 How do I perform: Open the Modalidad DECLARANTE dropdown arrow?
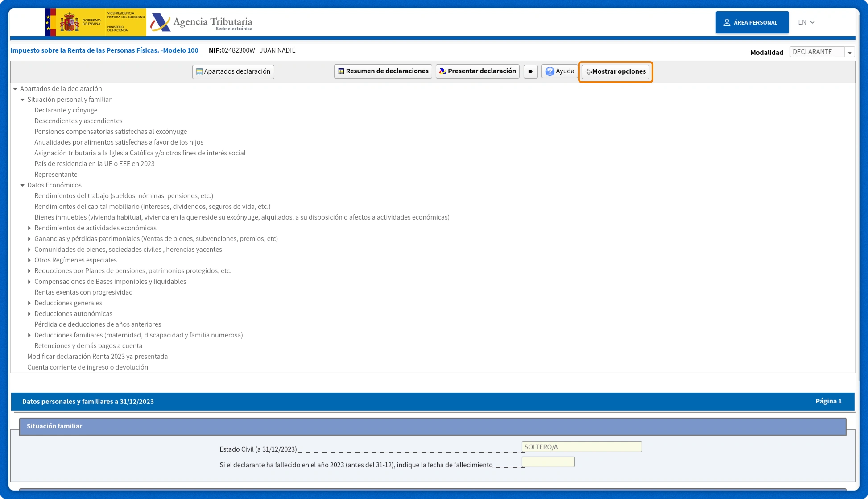849,52
